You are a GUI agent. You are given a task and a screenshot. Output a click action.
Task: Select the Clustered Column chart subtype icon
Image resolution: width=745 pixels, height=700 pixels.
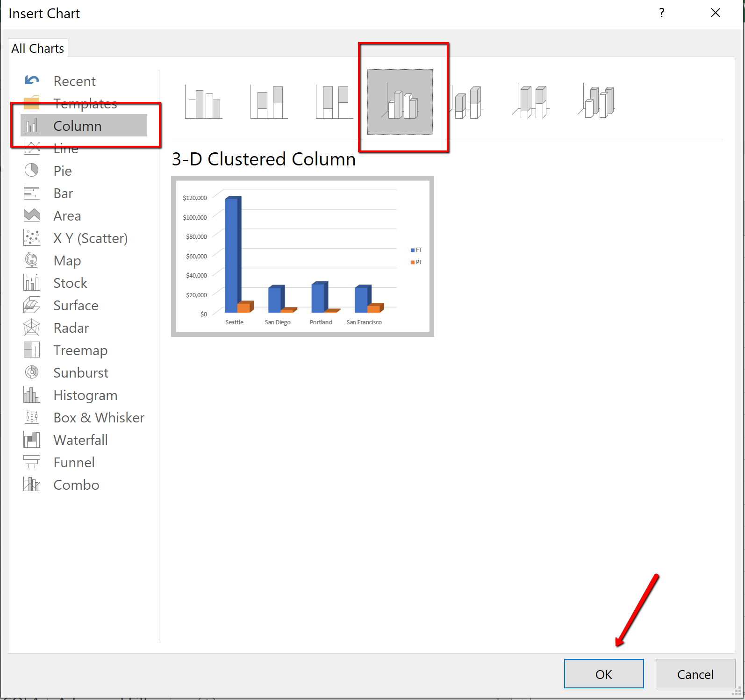coord(204,102)
